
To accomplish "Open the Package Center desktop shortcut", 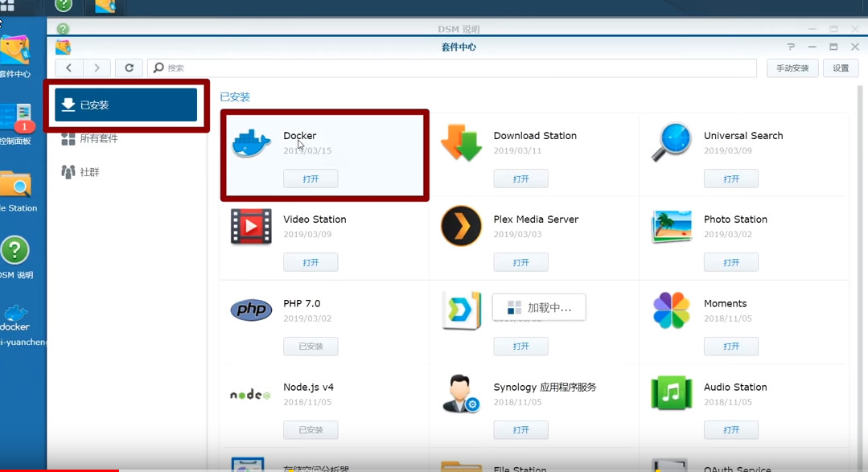I will click(15, 56).
